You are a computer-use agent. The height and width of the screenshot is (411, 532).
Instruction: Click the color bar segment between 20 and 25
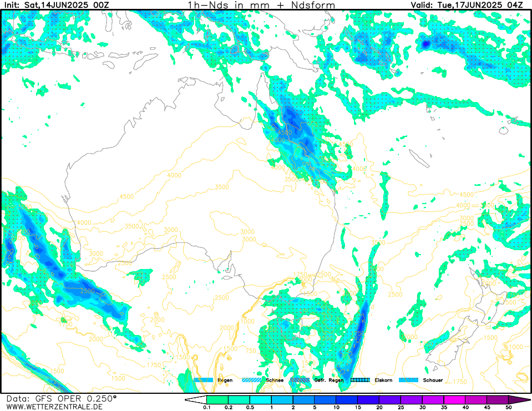[390, 400]
